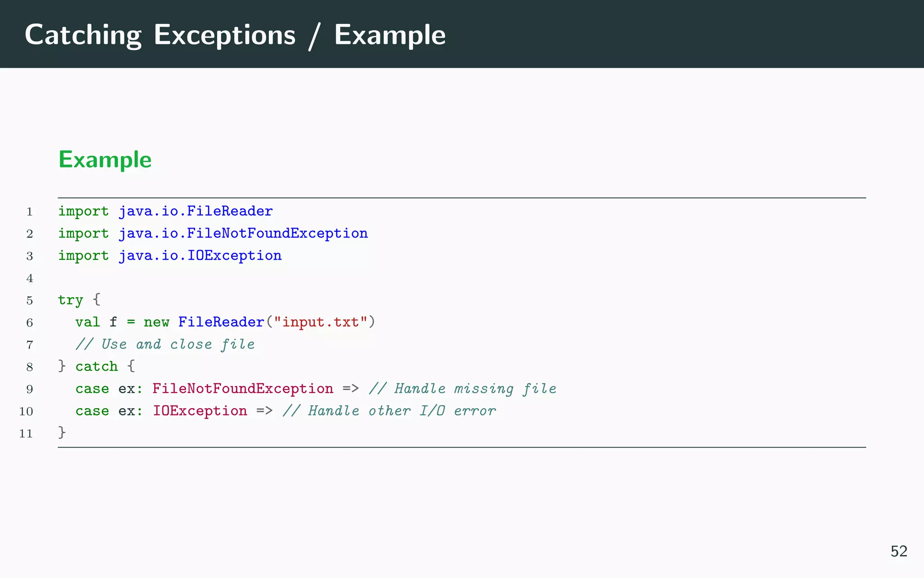Click the 'Use and close file' comment
Screen dimensions: 924x578
pos(165,345)
